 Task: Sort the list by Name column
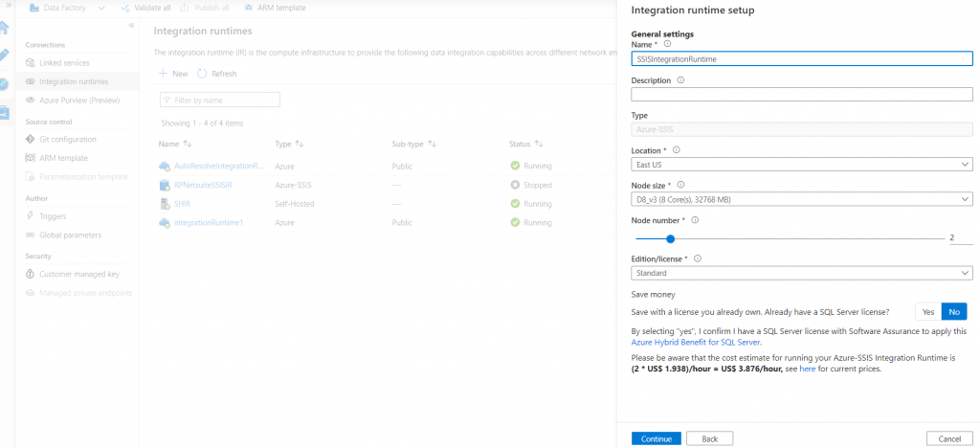187,144
